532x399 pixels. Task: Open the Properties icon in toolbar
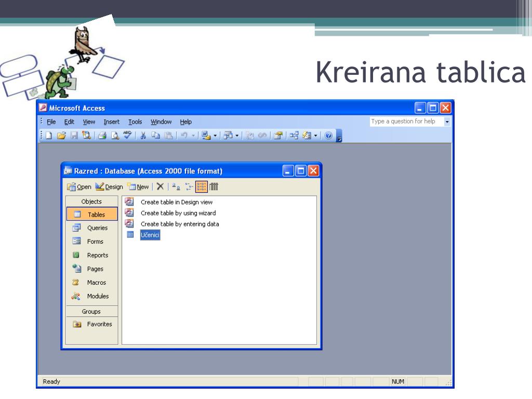[x=278, y=136]
